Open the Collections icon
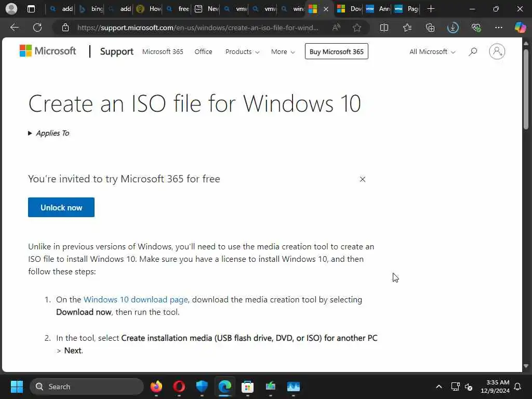This screenshot has height=399, width=532. coord(430,28)
